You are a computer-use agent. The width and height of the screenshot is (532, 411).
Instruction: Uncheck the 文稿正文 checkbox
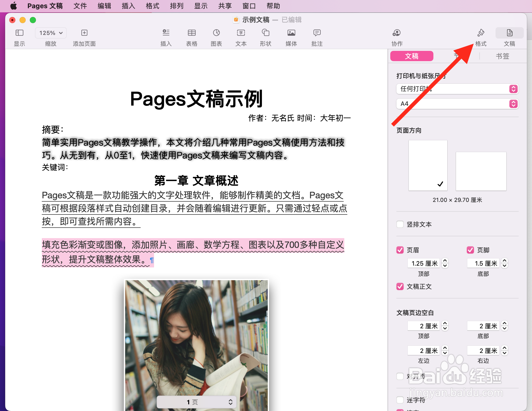click(x=400, y=286)
